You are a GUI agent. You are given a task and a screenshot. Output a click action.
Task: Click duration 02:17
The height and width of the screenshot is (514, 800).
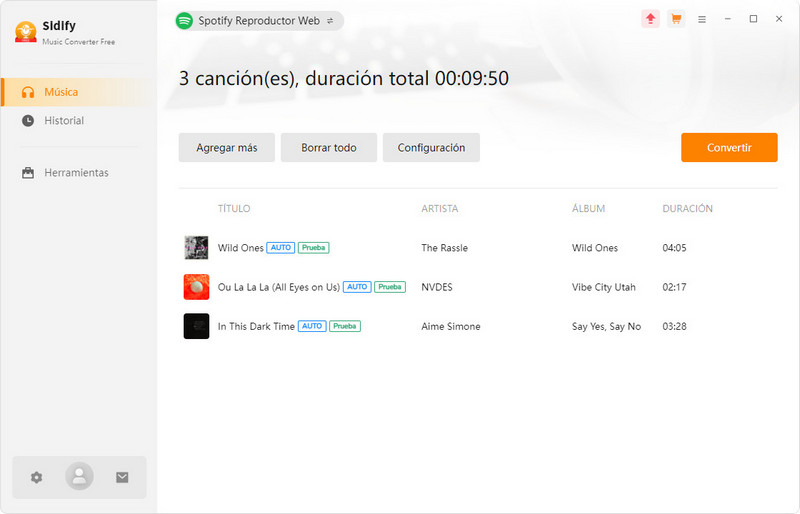(x=674, y=287)
